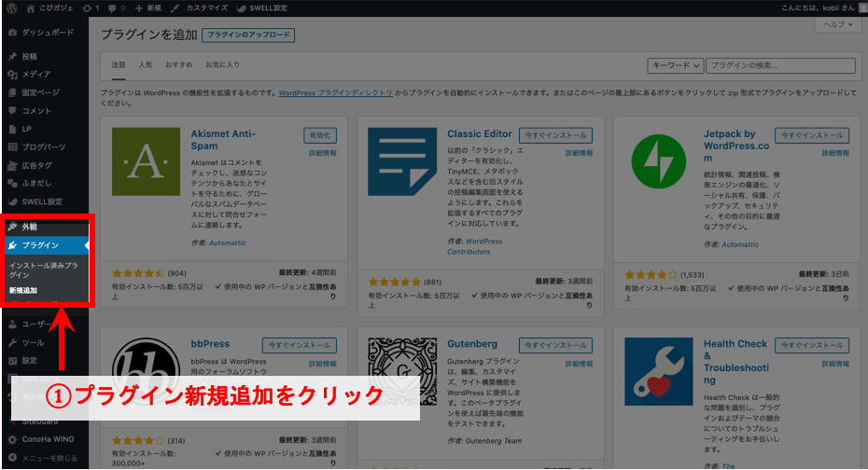This screenshot has height=470, width=868.
Task: Open the Automattic author link under Akismet
Action: tap(228, 242)
